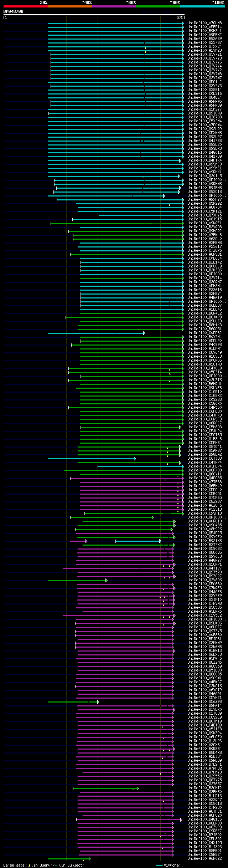This screenshot has width=228, height=868.
Task: Click the cyan alignment bar for UniRef100_A7QUM8
Action: pos(116,23)
